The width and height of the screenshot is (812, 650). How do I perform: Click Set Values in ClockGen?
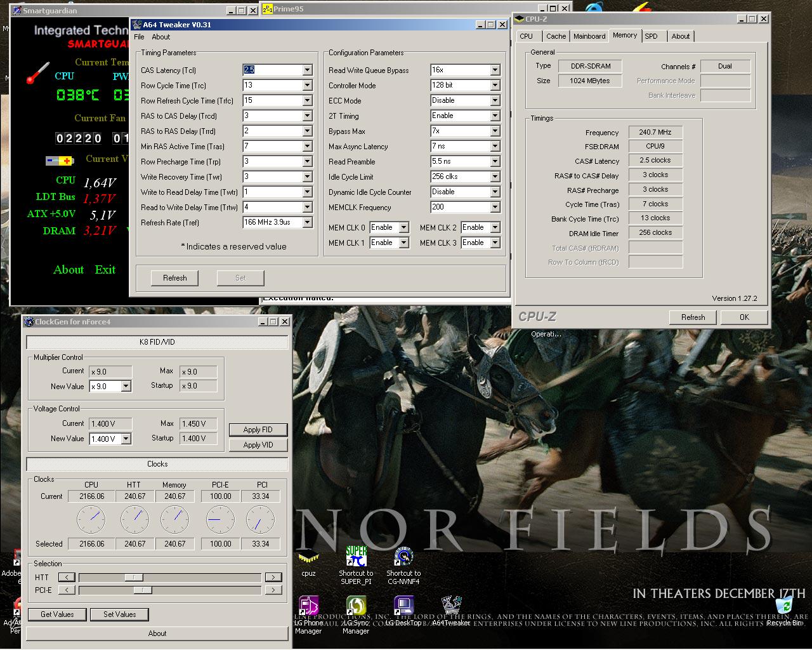(x=120, y=614)
